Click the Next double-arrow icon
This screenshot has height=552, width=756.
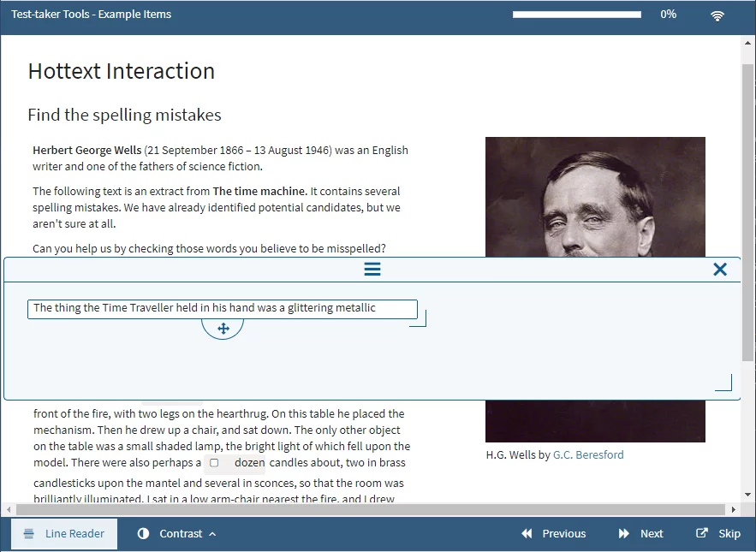tap(622, 533)
